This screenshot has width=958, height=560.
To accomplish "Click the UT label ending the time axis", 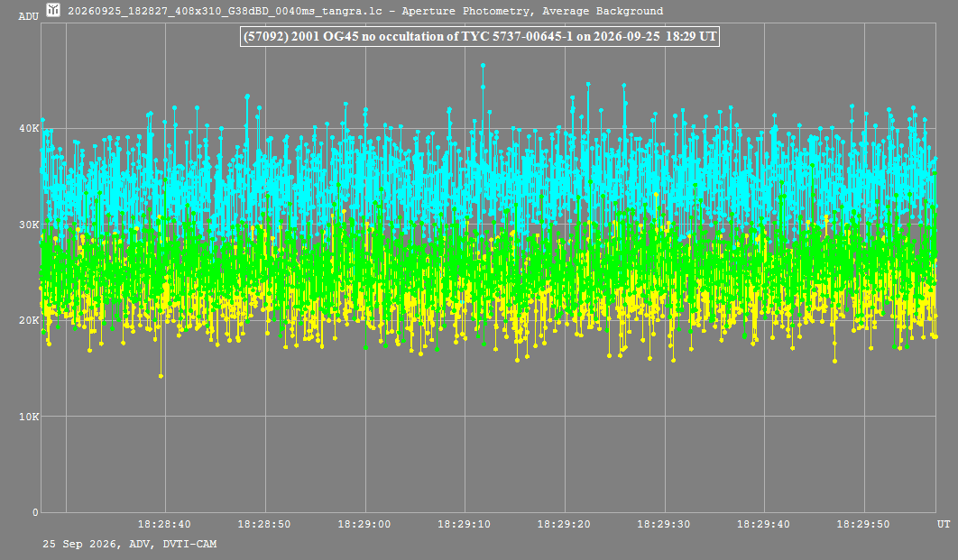I will pos(944,524).
